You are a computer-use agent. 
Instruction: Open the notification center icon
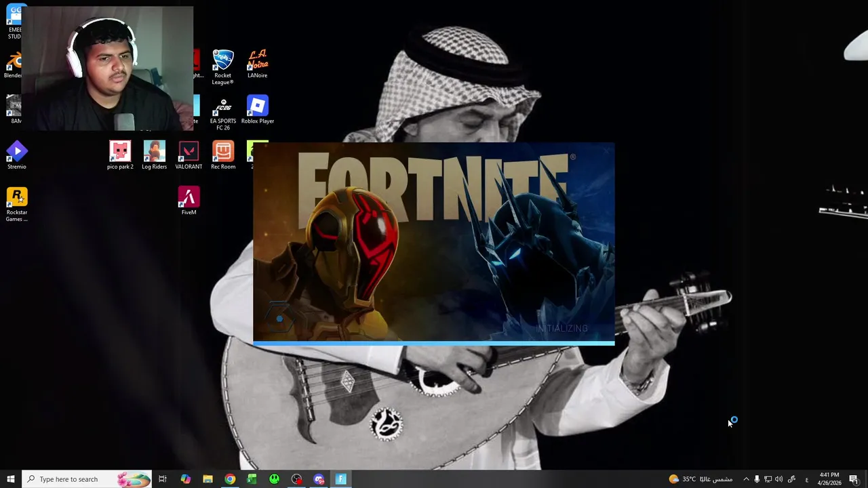click(x=854, y=479)
